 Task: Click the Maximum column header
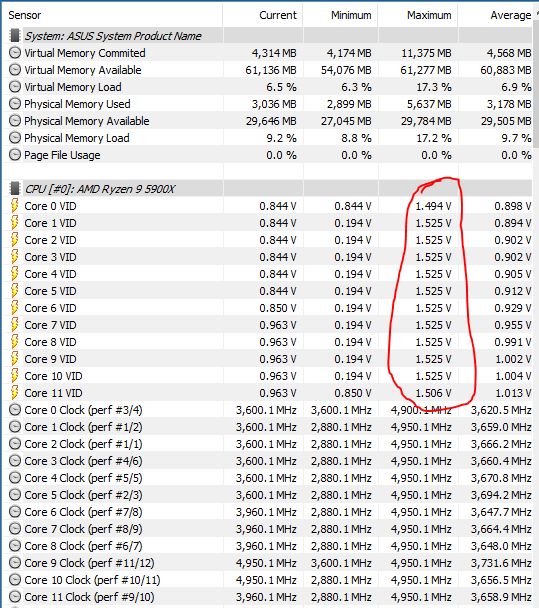pos(429,15)
